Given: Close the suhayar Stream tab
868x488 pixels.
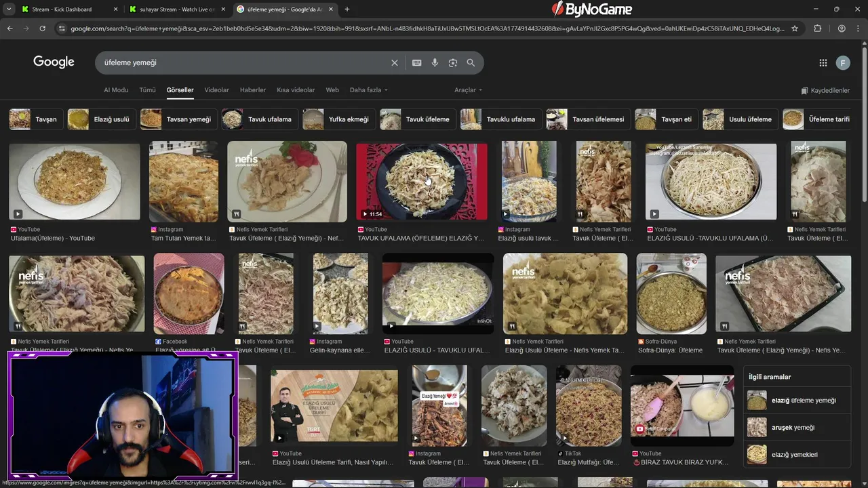Looking at the screenshot, I should (x=223, y=9).
